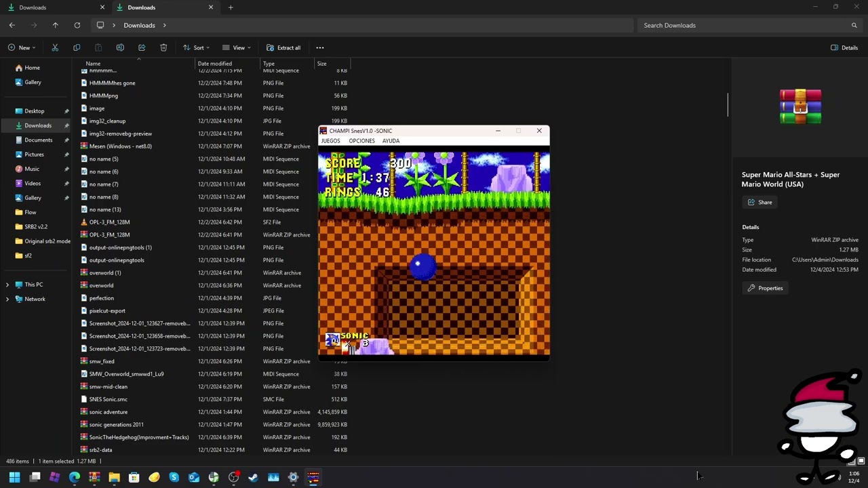This screenshot has height=488, width=868.
Task: Sort files by the Name column header
Action: tap(93, 64)
